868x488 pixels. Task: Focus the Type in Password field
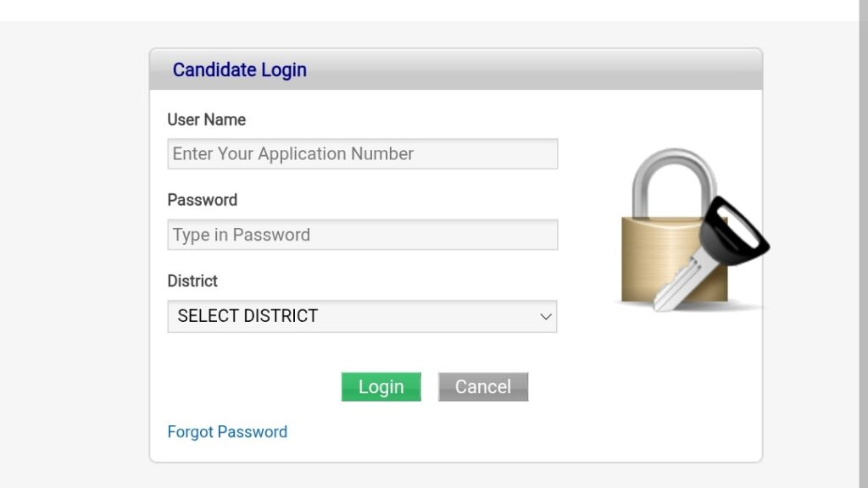point(363,235)
